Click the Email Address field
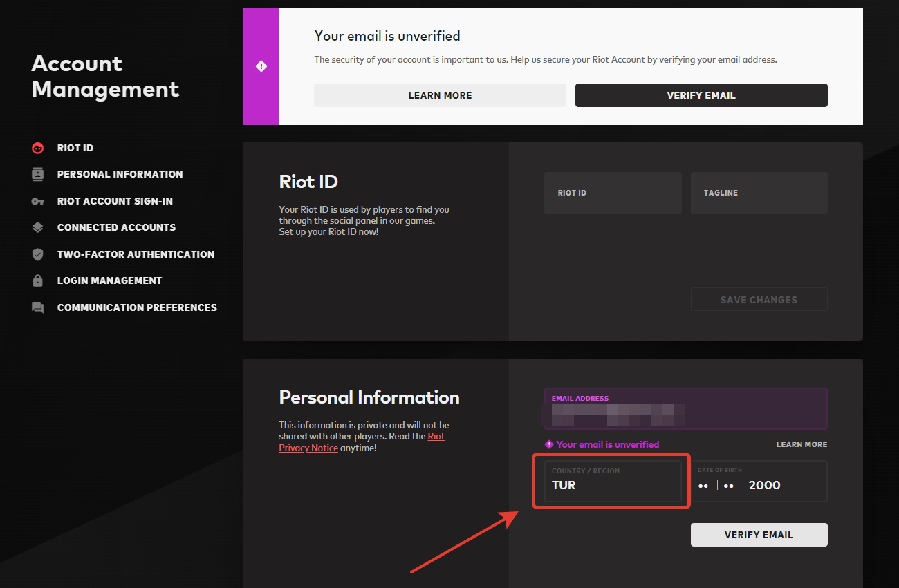 pos(686,409)
